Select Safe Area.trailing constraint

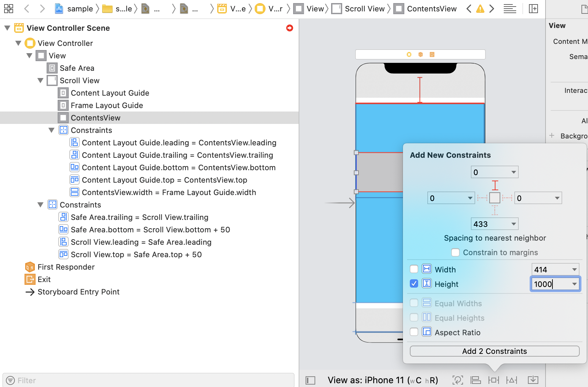tap(134, 217)
